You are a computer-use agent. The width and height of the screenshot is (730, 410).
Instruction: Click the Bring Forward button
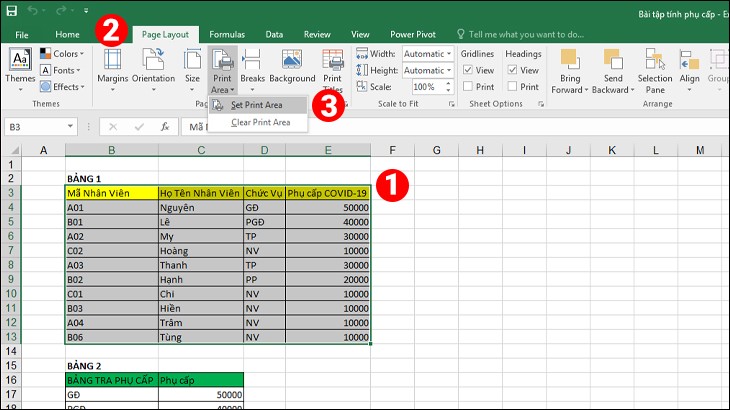[x=570, y=70]
